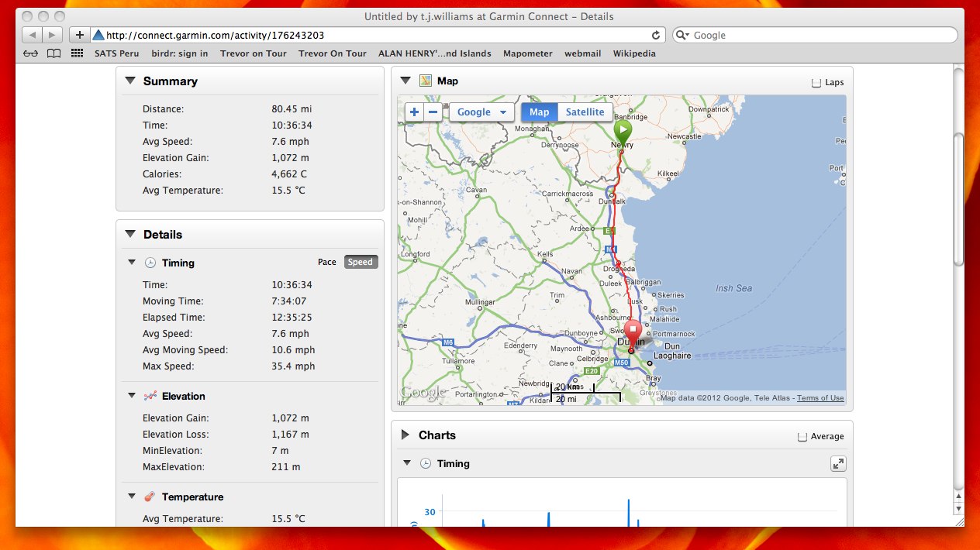Click the green start marker at Newry
The width and height of the screenshot is (980, 550).
point(622,130)
